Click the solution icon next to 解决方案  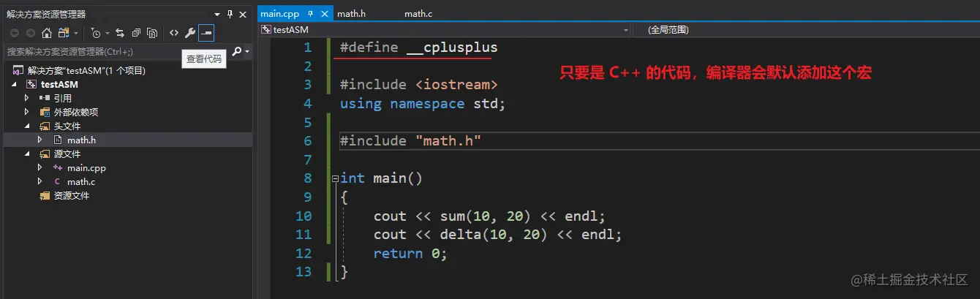coord(19,71)
